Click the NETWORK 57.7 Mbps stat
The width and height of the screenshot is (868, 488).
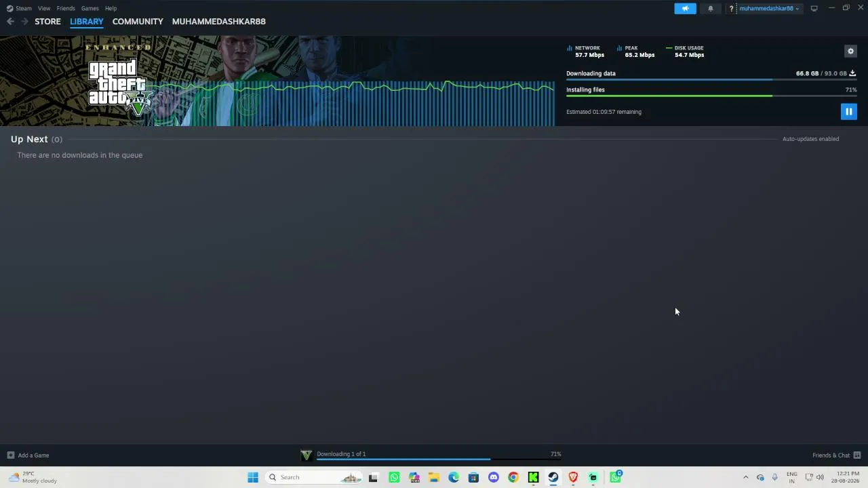tap(586, 52)
